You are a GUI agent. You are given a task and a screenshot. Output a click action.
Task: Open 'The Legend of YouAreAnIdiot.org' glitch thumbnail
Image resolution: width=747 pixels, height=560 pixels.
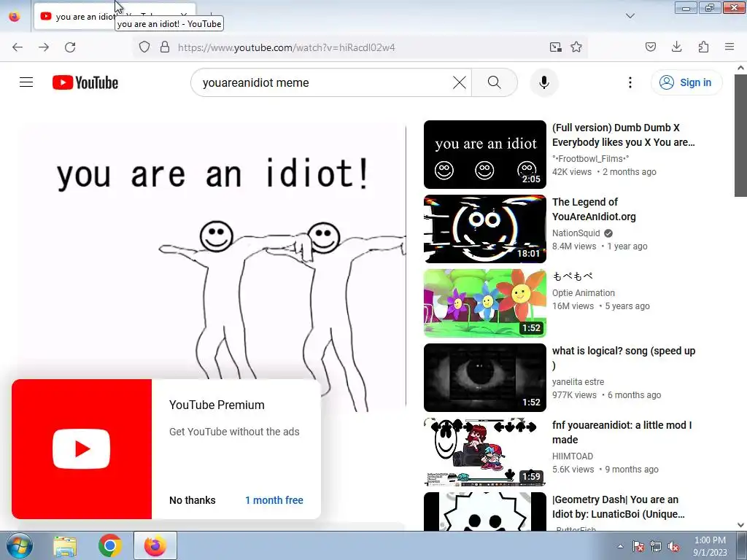485,228
